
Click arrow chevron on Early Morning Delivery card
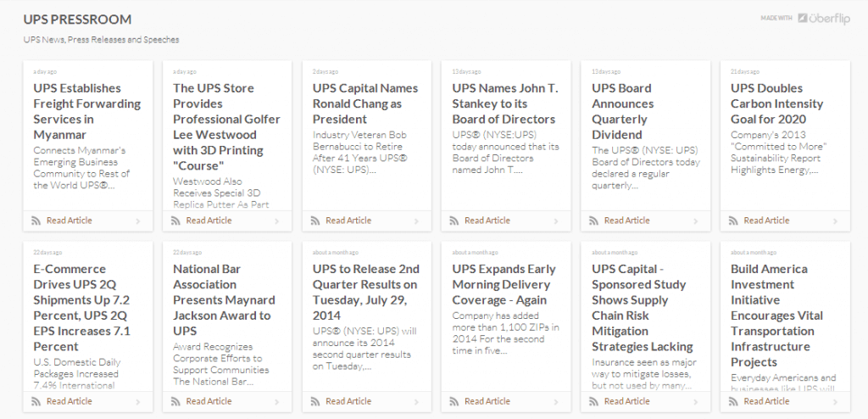pyautogui.click(x=556, y=401)
